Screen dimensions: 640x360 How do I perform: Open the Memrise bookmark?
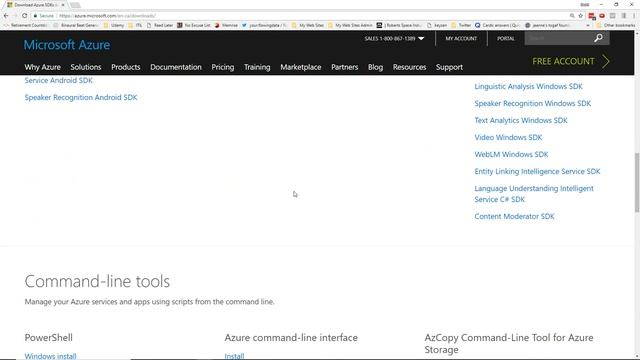pos(226,25)
